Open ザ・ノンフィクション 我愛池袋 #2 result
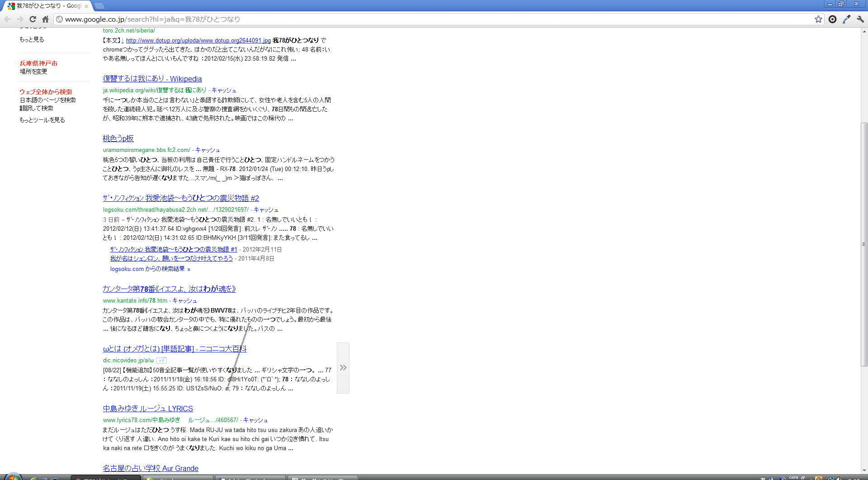 pos(181,198)
